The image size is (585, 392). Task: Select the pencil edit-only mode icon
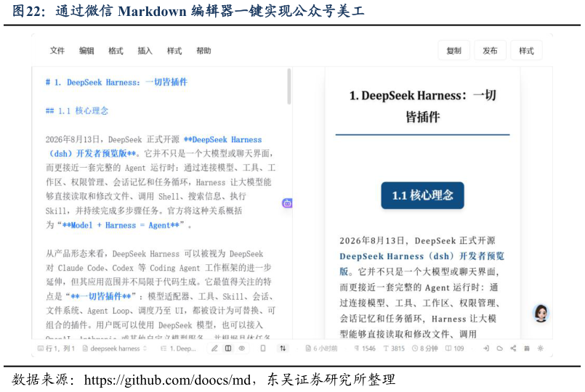[x=214, y=348]
